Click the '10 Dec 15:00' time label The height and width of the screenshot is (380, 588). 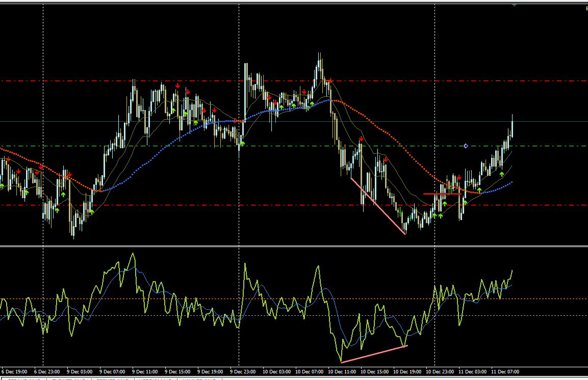[x=374, y=372]
